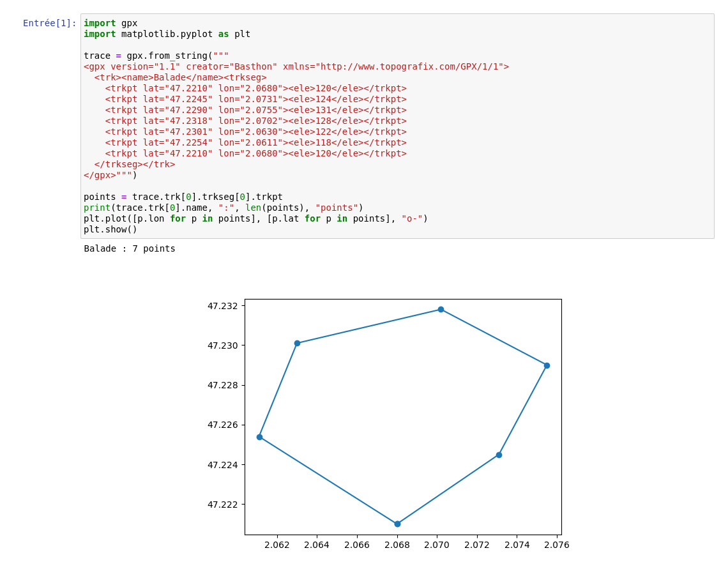Click the leftmost data point on the plot
Image resolution: width=728 pixels, height=585 pixels.
click(259, 437)
